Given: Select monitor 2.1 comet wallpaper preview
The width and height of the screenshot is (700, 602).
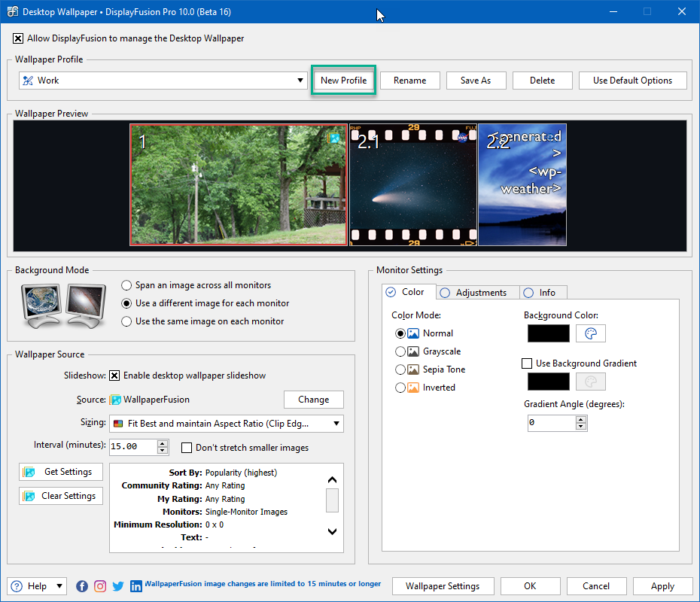Looking at the screenshot, I should (x=413, y=185).
